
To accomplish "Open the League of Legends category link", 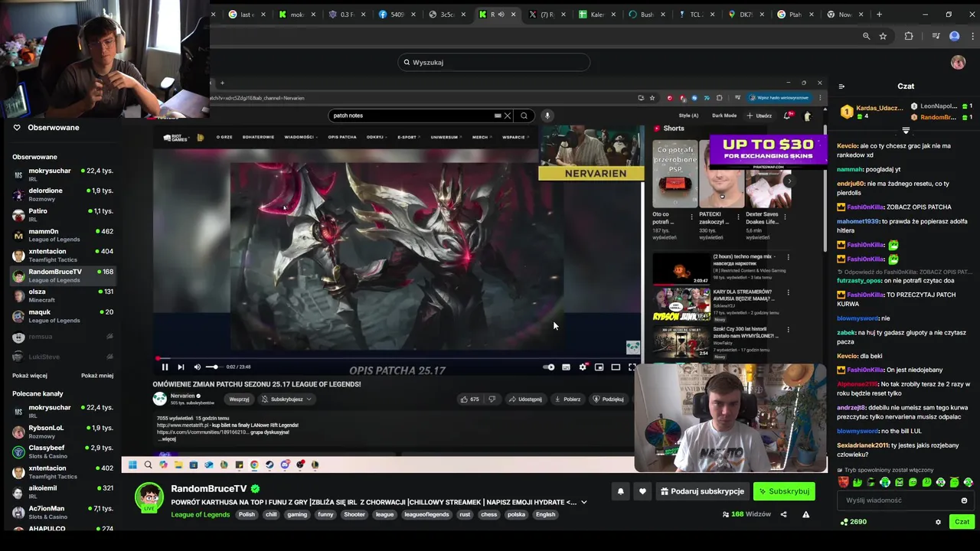I will [201, 515].
